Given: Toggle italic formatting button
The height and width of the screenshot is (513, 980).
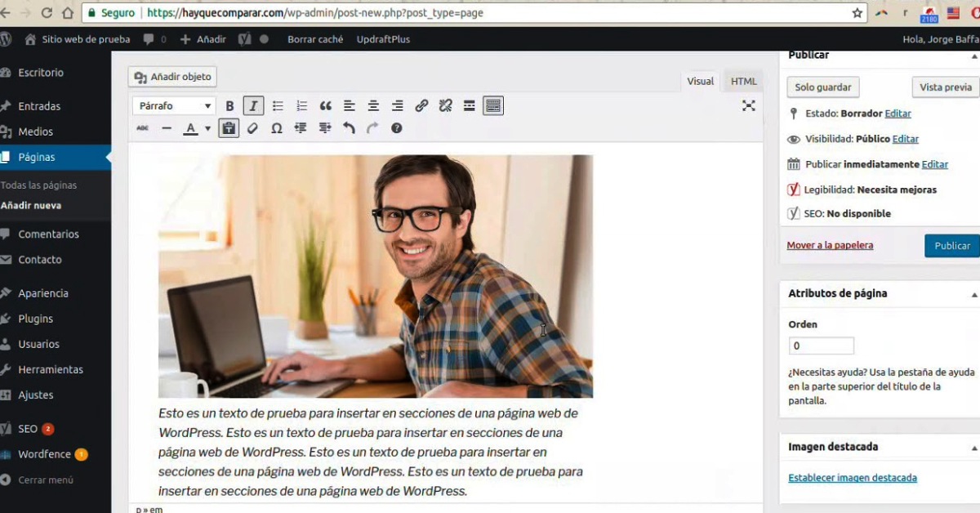Looking at the screenshot, I should point(253,105).
